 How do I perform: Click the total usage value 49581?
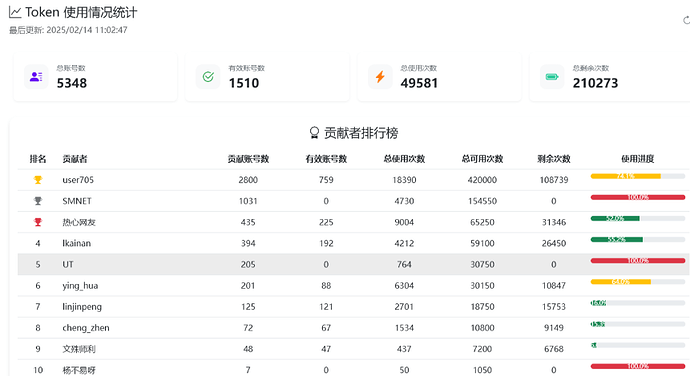[x=419, y=83]
